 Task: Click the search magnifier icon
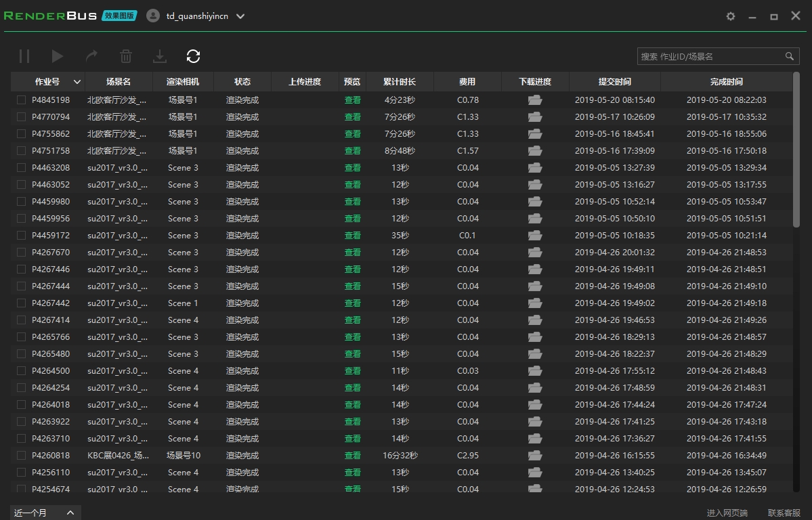coord(789,56)
